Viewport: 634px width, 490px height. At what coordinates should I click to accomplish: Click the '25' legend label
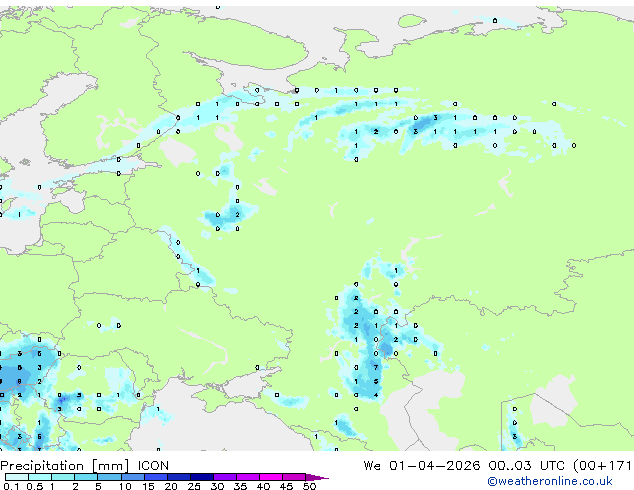click(194, 486)
